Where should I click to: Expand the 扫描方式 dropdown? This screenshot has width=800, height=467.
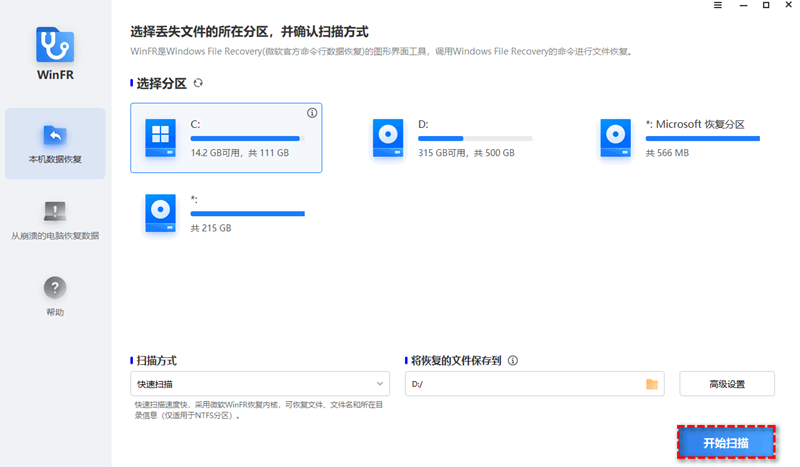(260, 384)
